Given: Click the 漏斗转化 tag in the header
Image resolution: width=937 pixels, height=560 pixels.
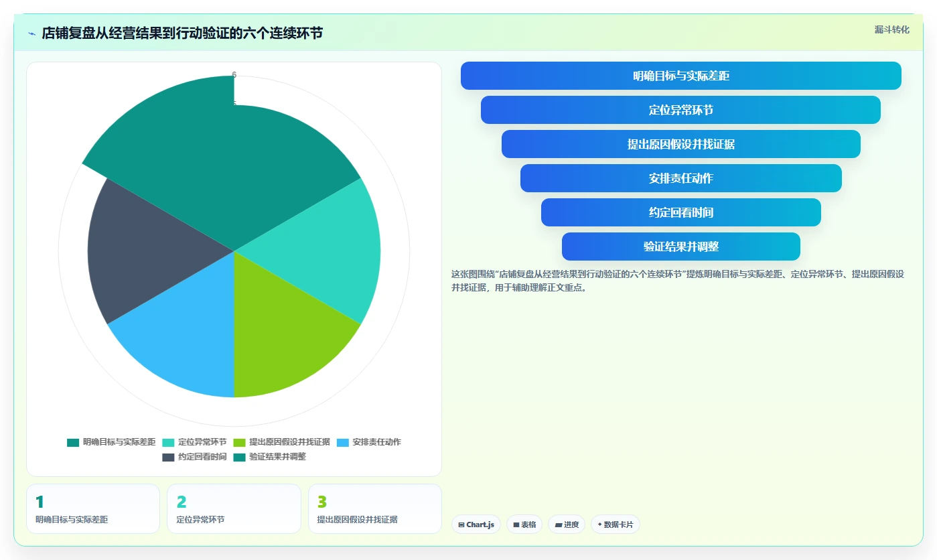Looking at the screenshot, I should click(891, 29).
